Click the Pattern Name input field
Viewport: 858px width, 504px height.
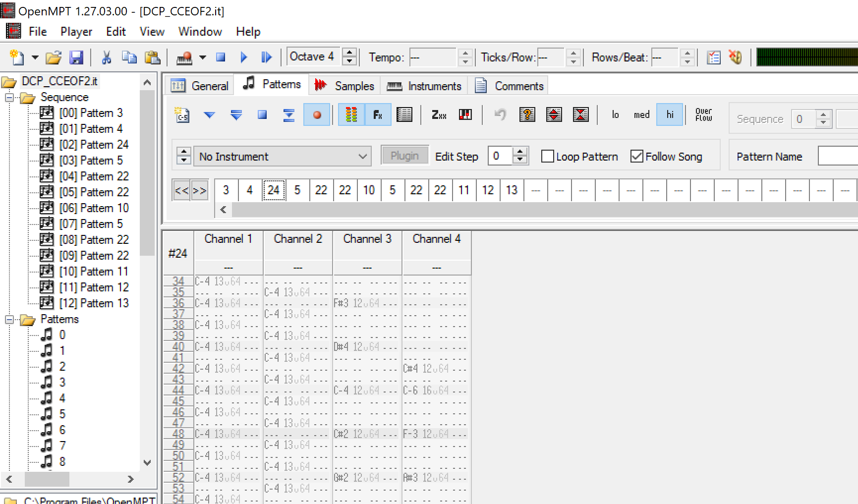click(x=838, y=157)
